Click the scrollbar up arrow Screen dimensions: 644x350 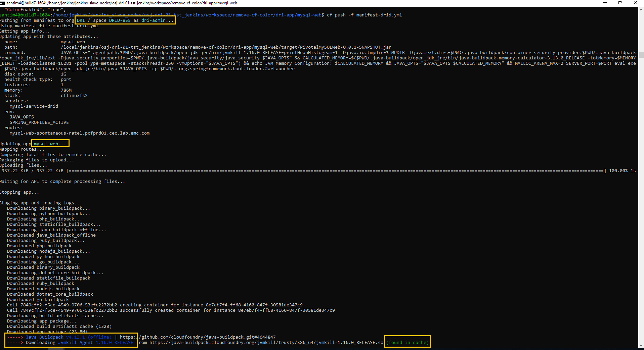[641, 10]
